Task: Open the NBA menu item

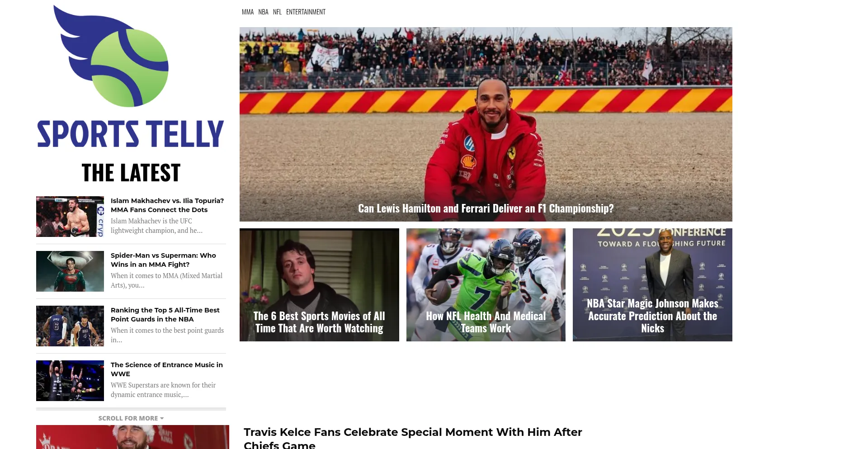Action: [x=264, y=12]
